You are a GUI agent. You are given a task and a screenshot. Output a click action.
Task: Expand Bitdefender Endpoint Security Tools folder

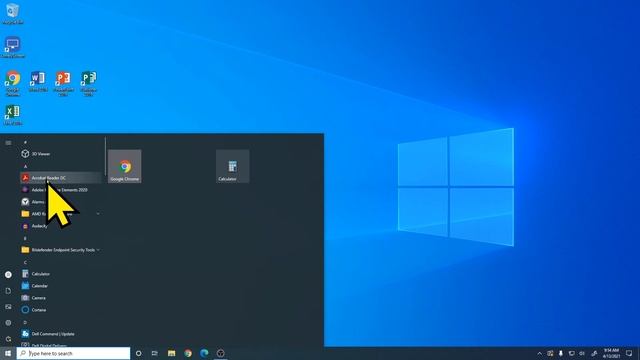[61, 250]
